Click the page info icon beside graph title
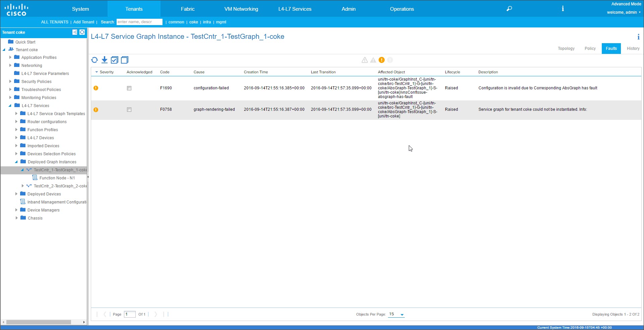 [638, 37]
